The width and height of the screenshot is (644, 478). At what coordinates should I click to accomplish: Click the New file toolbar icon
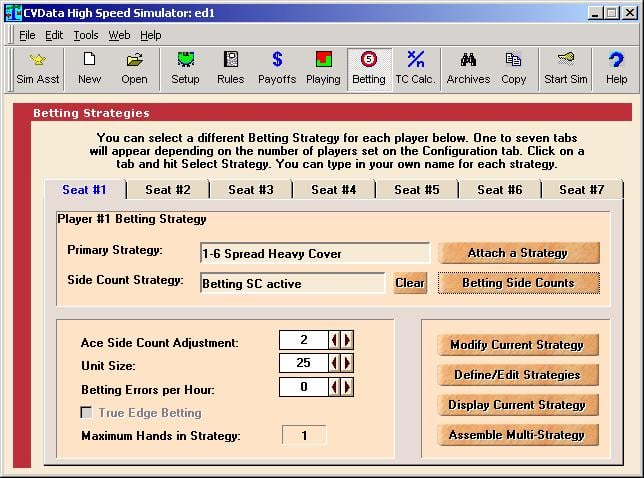click(90, 68)
